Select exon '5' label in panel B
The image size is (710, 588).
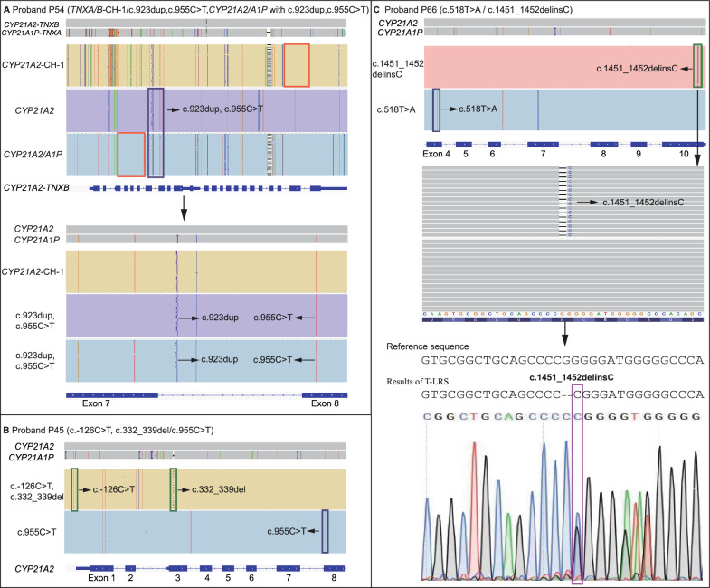[x=228, y=577]
